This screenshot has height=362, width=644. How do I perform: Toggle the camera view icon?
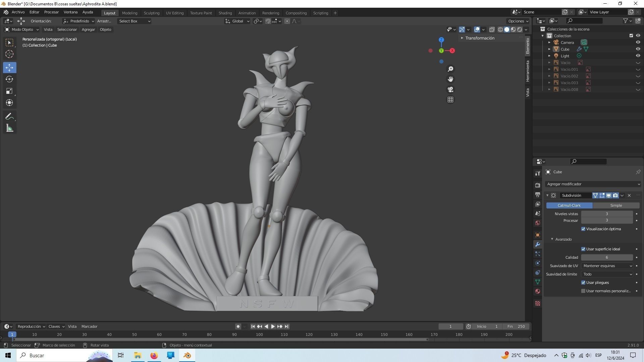coord(450,89)
